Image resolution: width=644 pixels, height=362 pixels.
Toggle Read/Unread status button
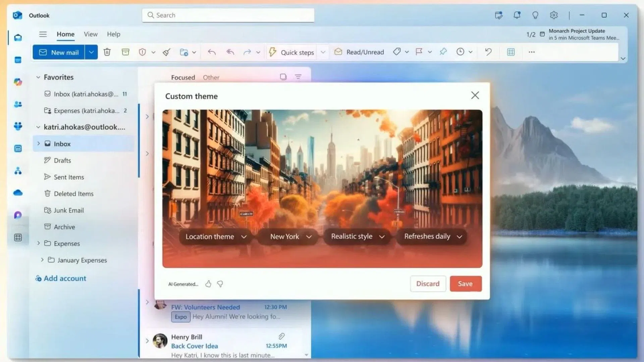(359, 52)
